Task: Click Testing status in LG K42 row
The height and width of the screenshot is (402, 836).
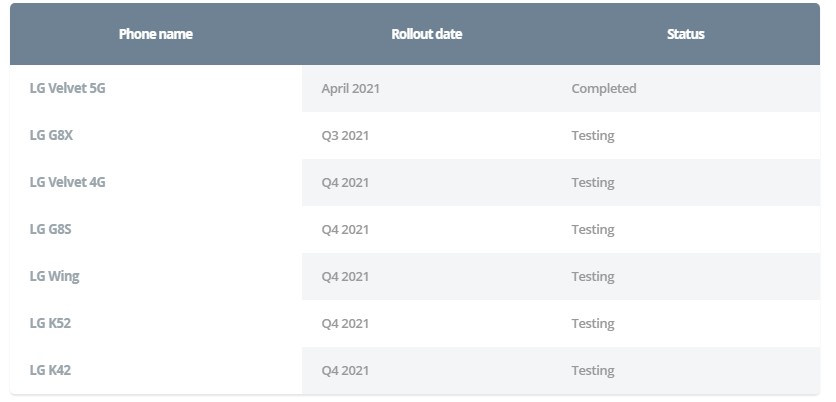Action: coord(592,370)
